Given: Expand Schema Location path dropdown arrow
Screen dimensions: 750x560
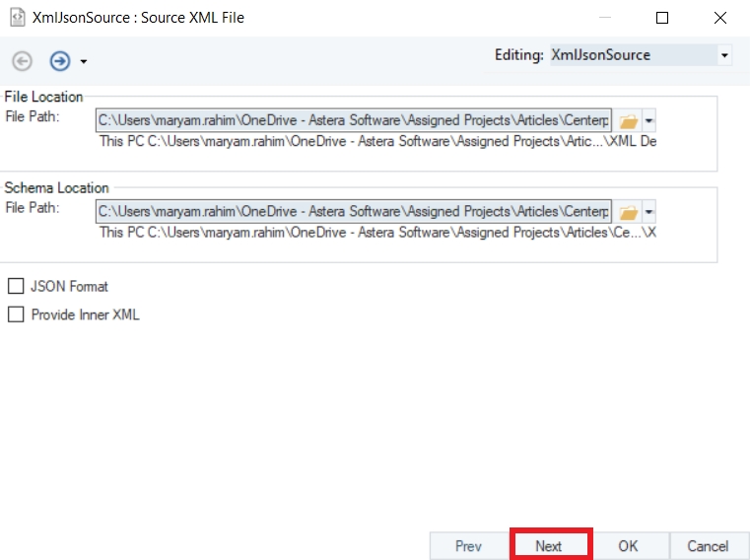Looking at the screenshot, I should click(648, 212).
